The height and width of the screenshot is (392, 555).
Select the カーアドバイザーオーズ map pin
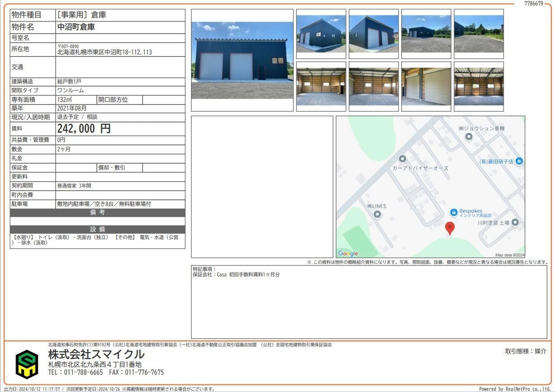pyautogui.click(x=402, y=159)
